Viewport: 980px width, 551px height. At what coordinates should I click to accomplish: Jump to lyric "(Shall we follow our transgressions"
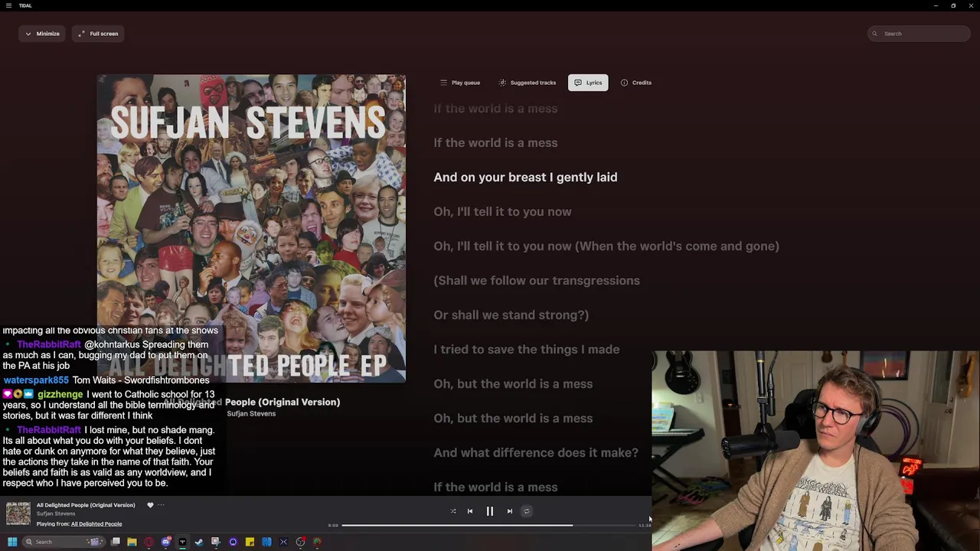tap(536, 281)
